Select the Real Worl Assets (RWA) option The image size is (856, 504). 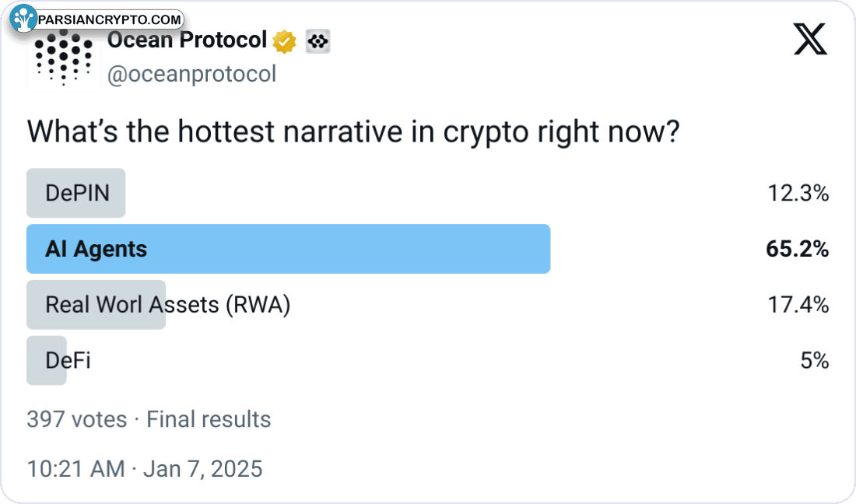(167, 305)
